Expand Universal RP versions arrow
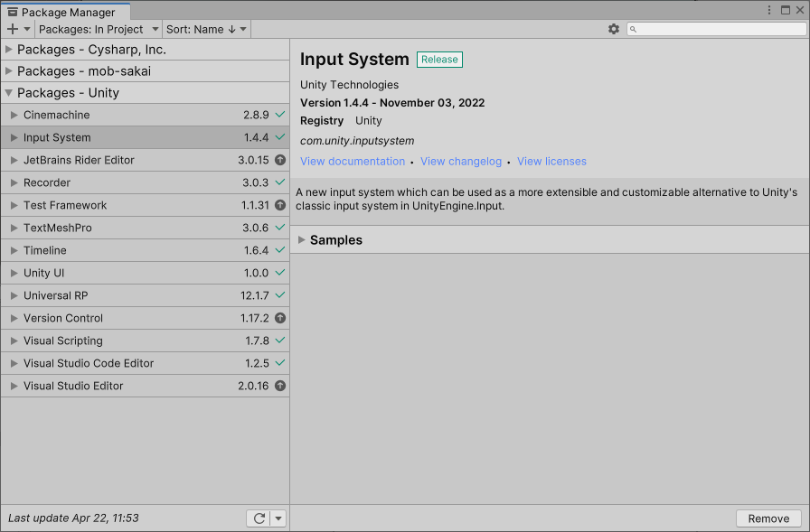Screen dimensions: 810x532 [14, 295]
